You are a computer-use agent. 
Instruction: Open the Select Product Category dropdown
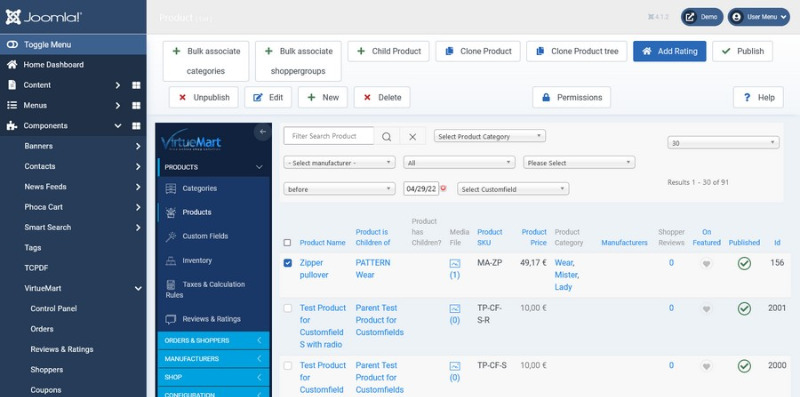click(x=490, y=136)
